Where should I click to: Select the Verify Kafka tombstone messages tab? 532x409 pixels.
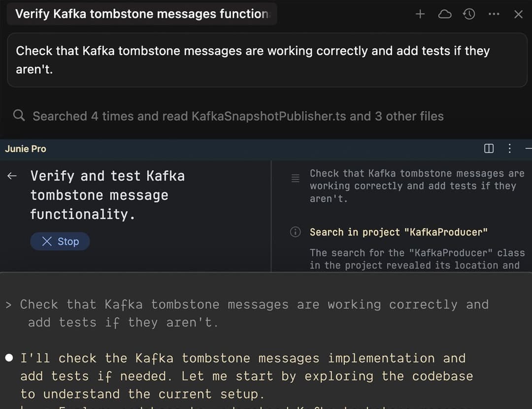pyautogui.click(x=143, y=14)
